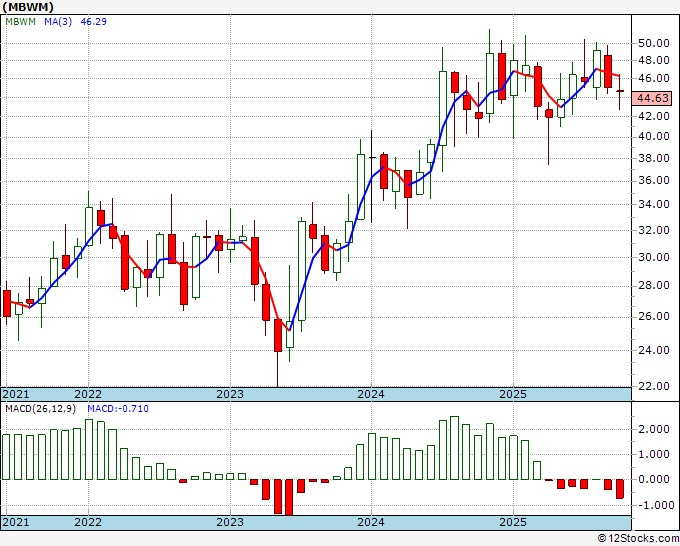Image resolution: width=680 pixels, height=546 pixels.
Task: Click the -1.000 MACD axis label
Action: pos(652,505)
